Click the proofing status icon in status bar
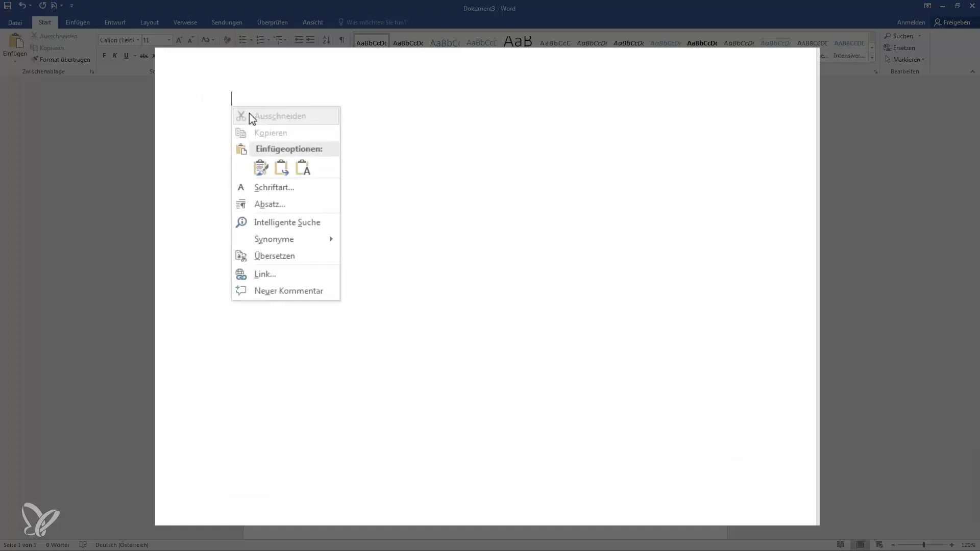The image size is (980, 551). coord(83,545)
